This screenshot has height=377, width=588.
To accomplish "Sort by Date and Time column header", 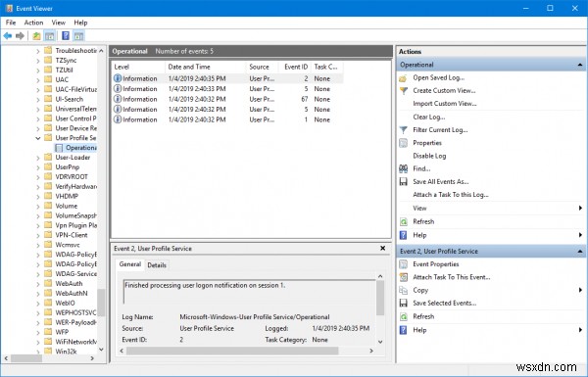I will point(206,67).
